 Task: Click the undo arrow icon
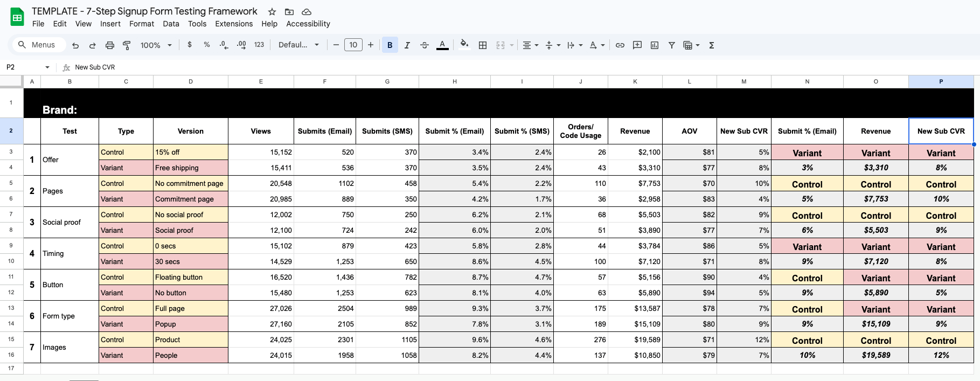click(x=75, y=45)
